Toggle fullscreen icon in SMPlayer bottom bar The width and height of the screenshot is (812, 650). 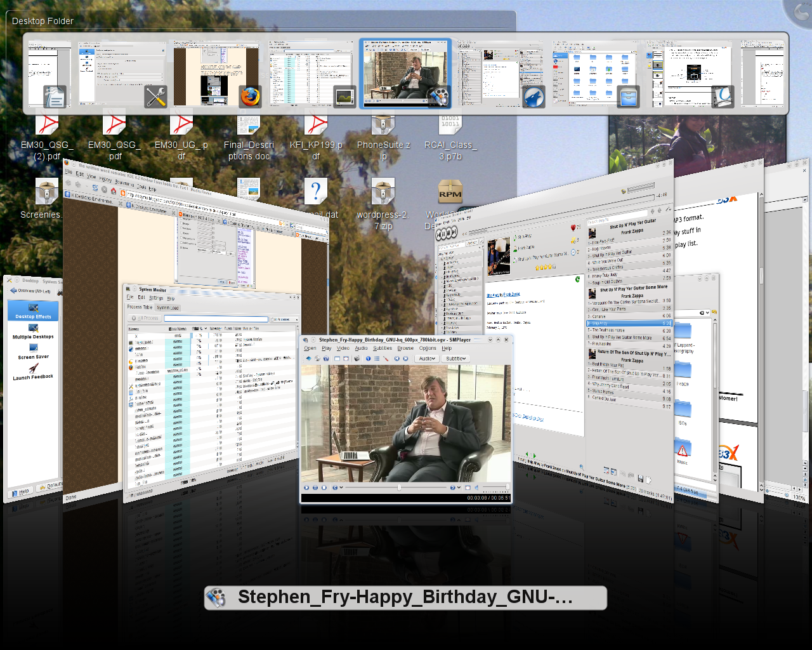(468, 487)
